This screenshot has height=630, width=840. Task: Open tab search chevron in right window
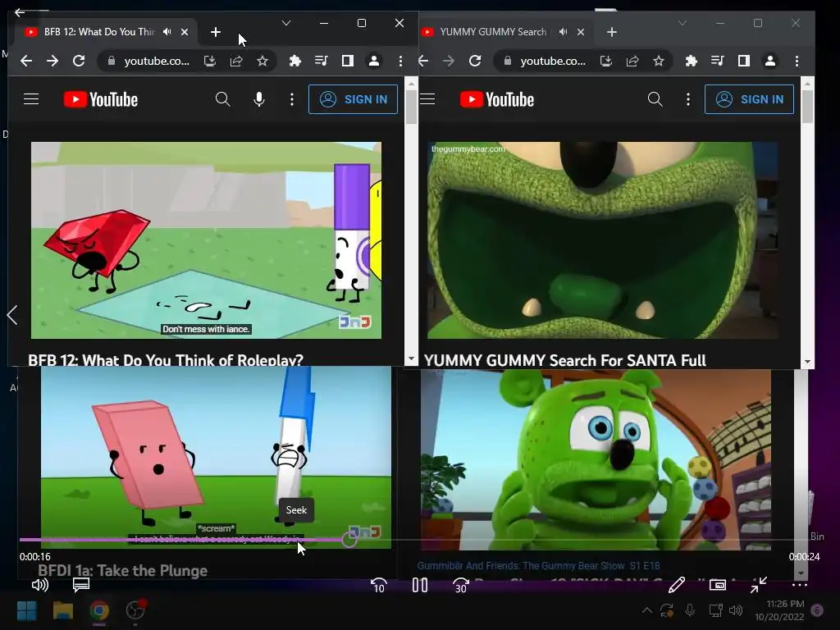pos(682,23)
